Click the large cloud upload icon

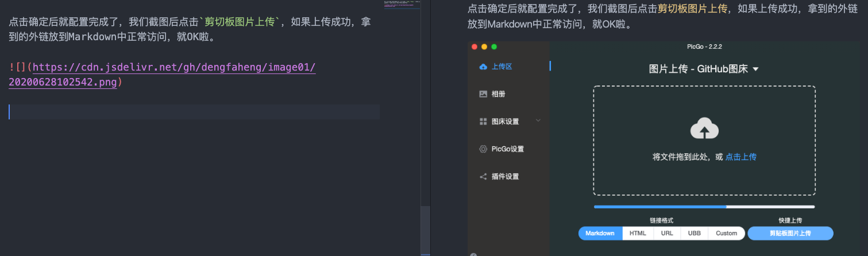coord(704,129)
